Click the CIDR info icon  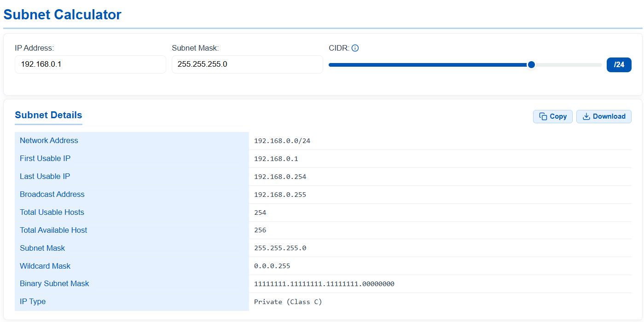pyautogui.click(x=355, y=48)
